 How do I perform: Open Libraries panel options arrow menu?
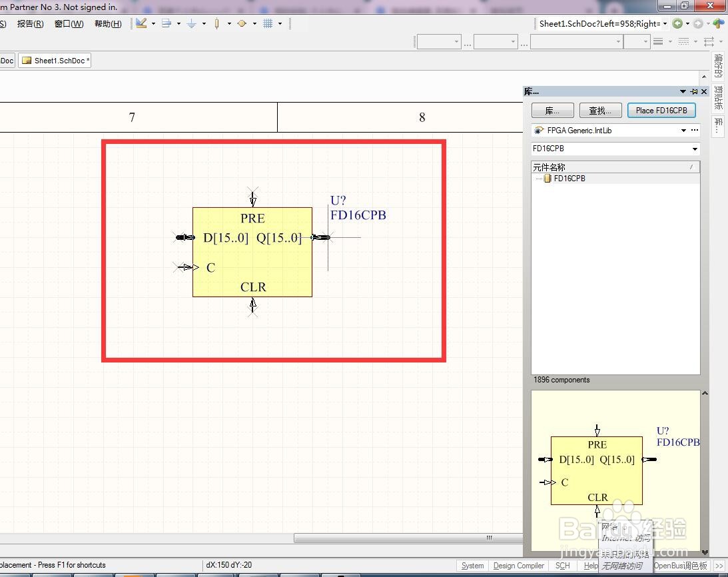[683, 91]
